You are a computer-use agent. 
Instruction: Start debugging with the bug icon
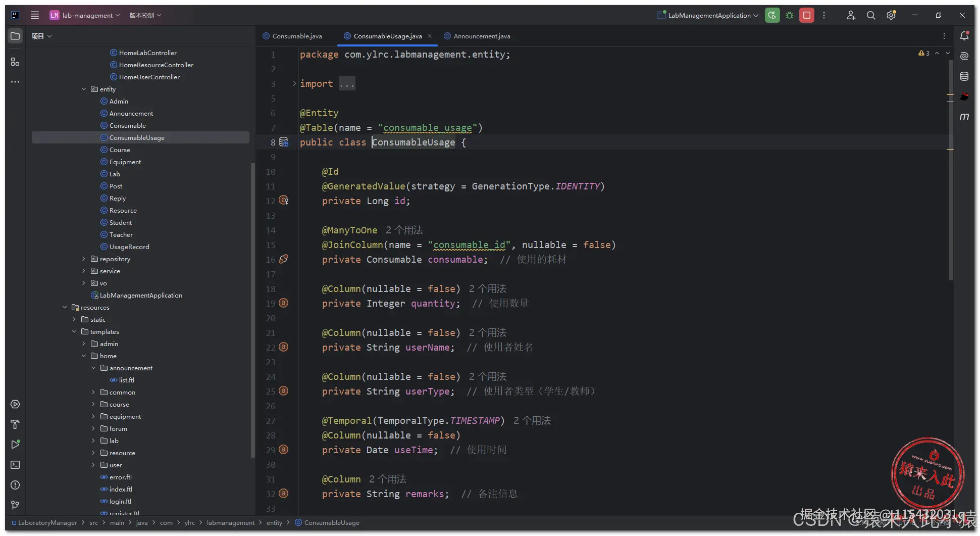coord(790,15)
